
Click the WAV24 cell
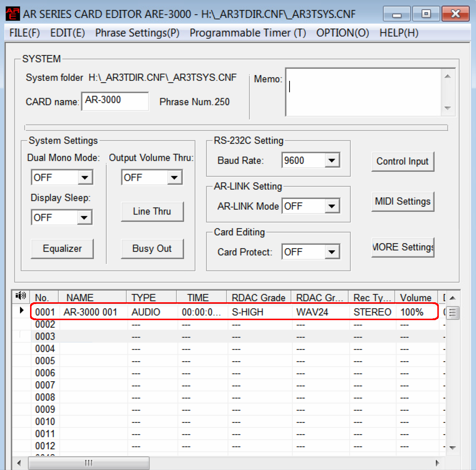click(x=312, y=312)
